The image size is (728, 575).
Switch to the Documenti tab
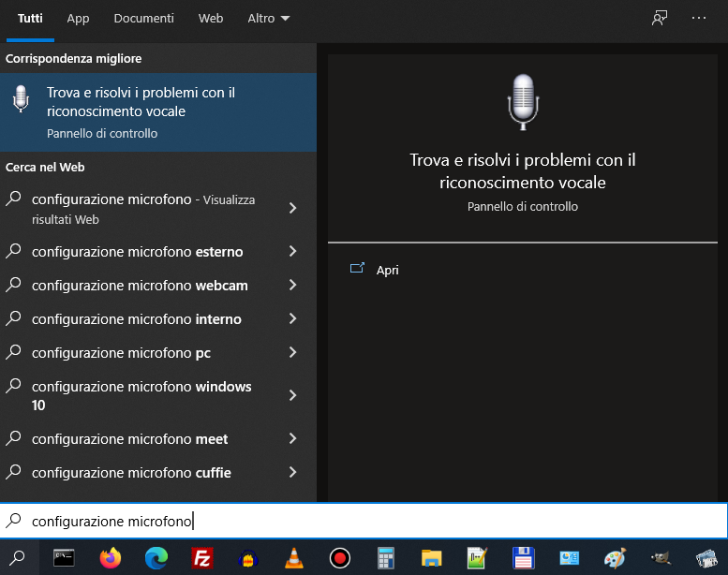pos(144,19)
